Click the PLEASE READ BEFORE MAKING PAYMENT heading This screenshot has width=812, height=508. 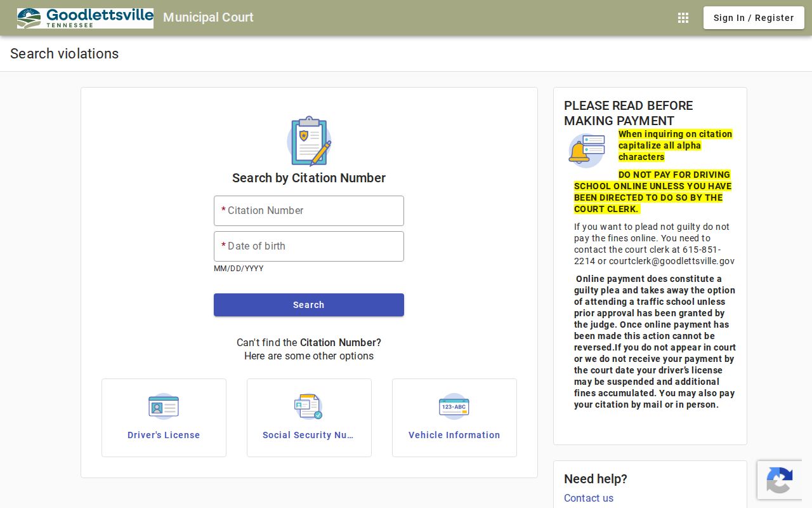point(629,113)
